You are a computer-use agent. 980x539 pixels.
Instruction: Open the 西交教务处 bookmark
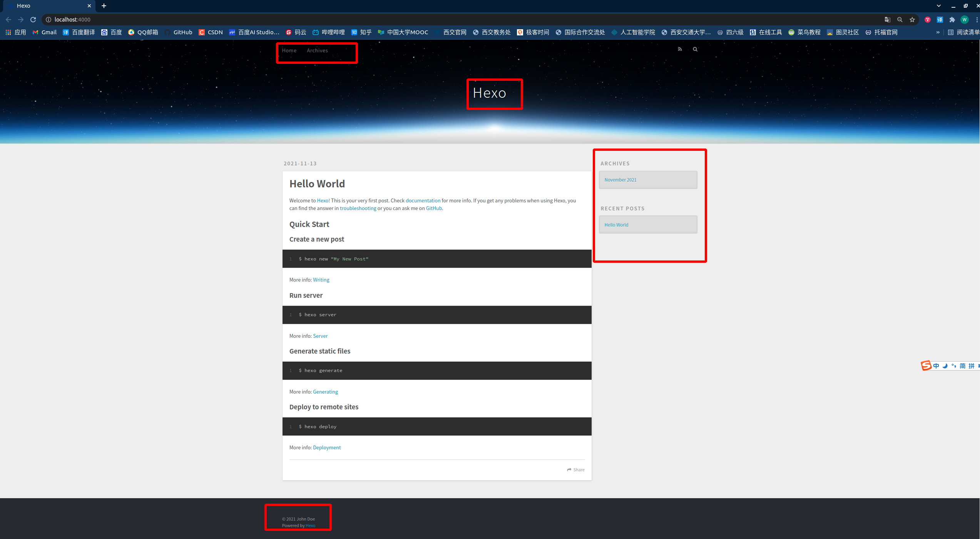point(492,32)
